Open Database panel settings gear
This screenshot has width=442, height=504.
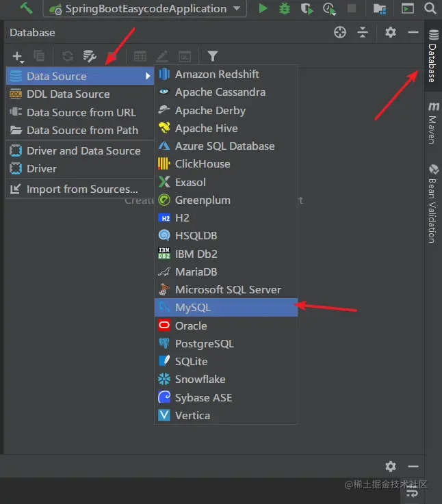coord(390,32)
